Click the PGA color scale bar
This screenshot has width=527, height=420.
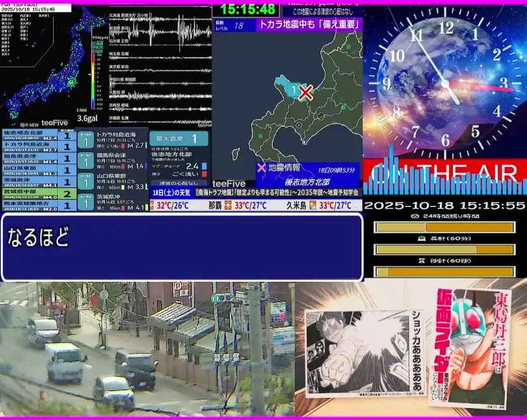(x=93, y=80)
